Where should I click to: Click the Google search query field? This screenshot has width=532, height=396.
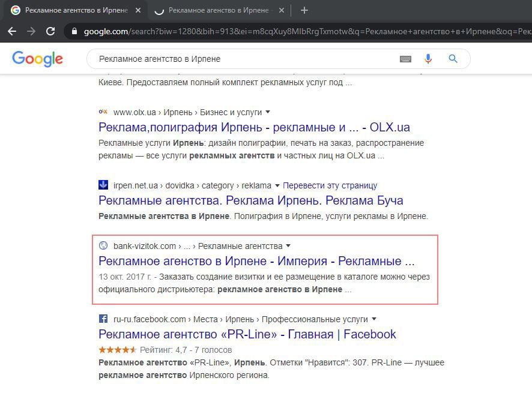coord(240,59)
